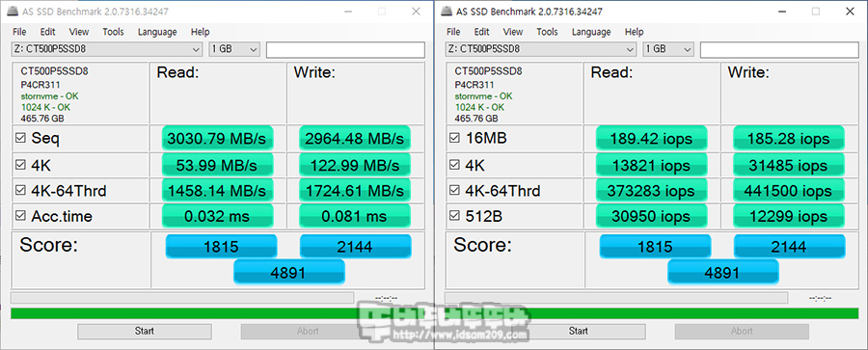Toggle the Acc.time checkbox in left window
The width and height of the screenshot is (868, 350).
[20, 216]
